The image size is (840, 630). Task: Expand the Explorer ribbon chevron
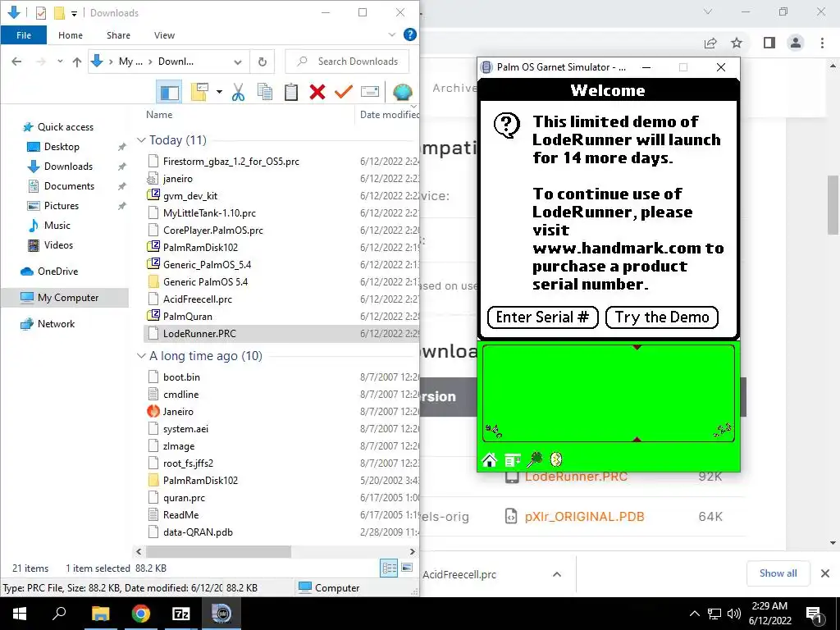click(392, 34)
